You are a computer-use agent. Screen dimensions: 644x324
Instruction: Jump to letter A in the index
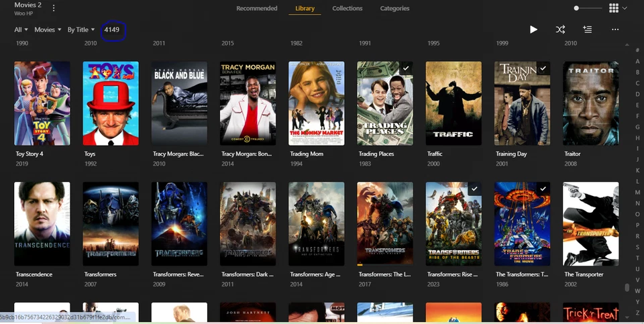637,61
